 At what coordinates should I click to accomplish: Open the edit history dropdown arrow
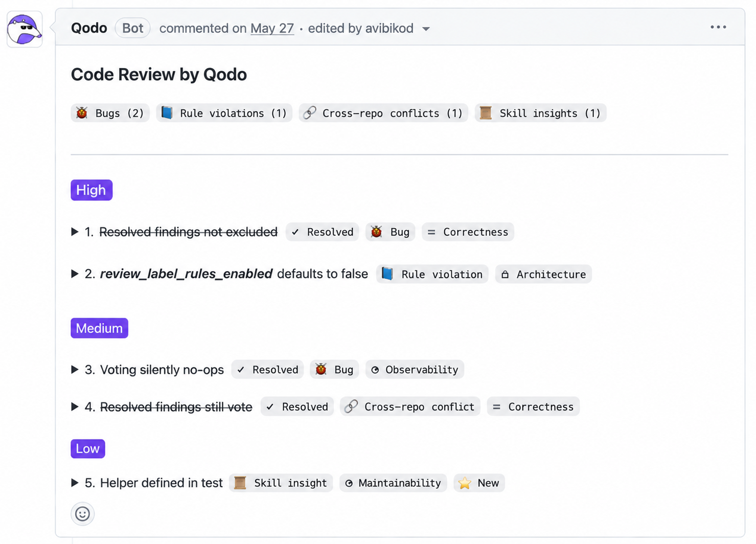coord(426,29)
